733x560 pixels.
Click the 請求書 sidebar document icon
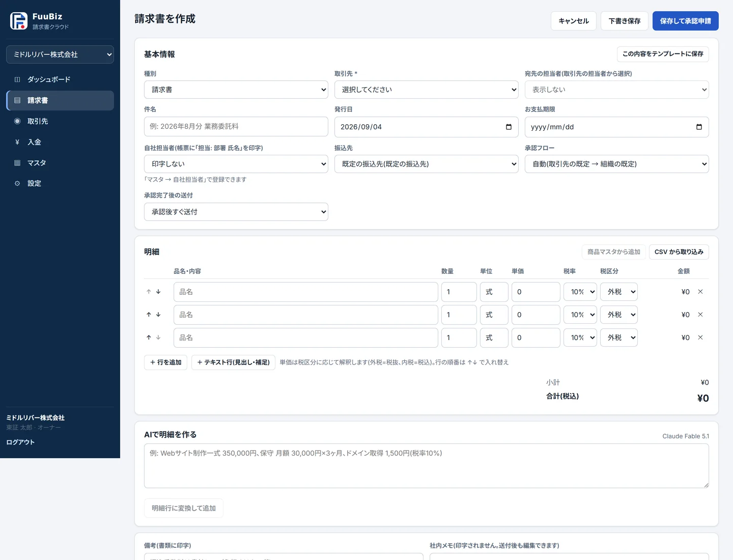click(17, 100)
